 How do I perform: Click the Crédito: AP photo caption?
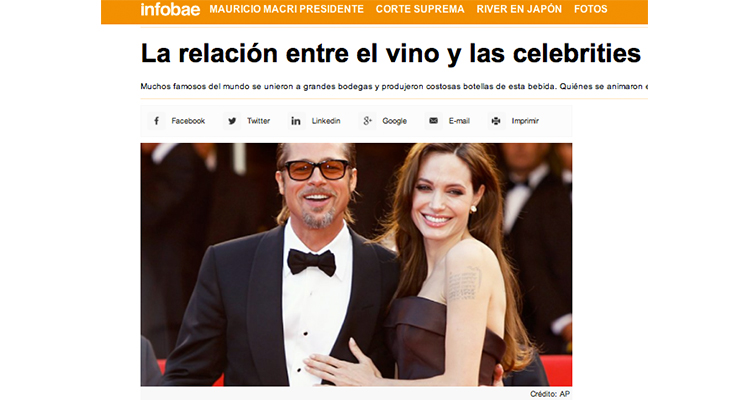pyautogui.click(x=550, y=394)
